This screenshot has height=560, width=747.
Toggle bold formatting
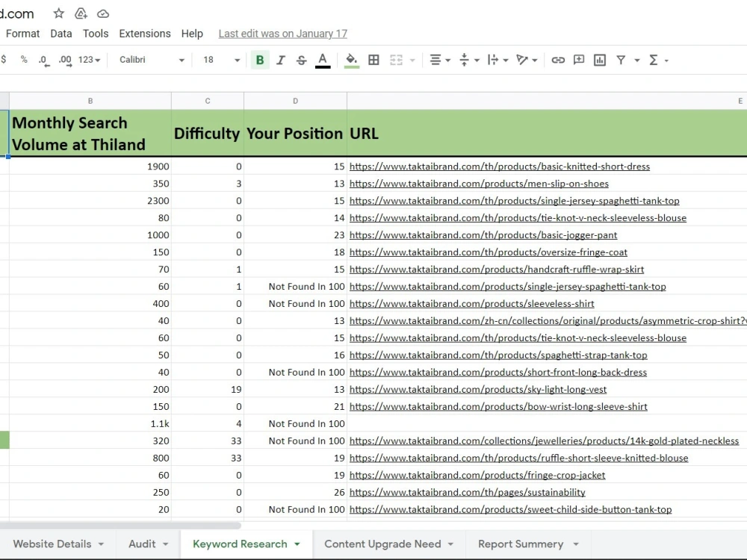(260, 60)
